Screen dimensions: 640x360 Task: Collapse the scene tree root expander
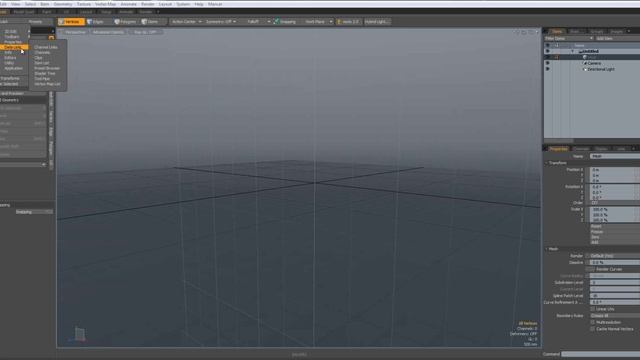[573, 51]
